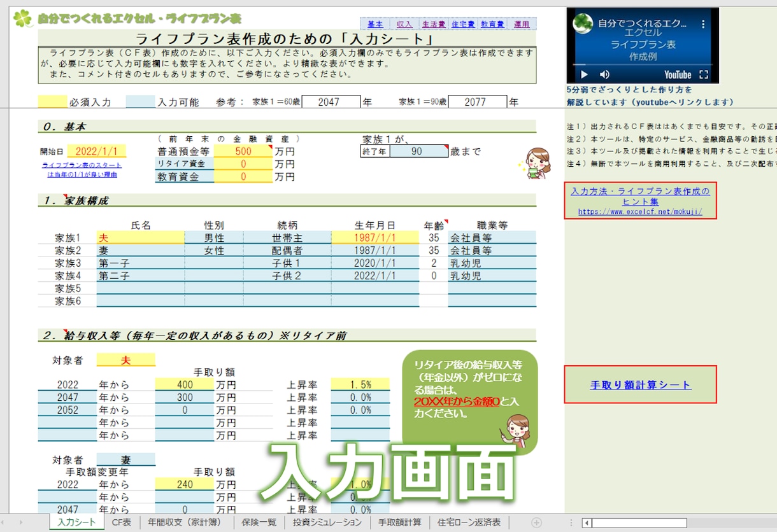Select the 普通預金等 amount cell 500
777x532 pixels.
[243, 151]
